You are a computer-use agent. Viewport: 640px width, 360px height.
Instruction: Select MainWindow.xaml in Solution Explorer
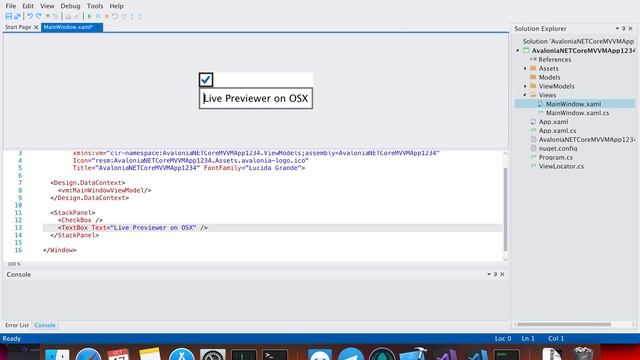click(573, 104)
